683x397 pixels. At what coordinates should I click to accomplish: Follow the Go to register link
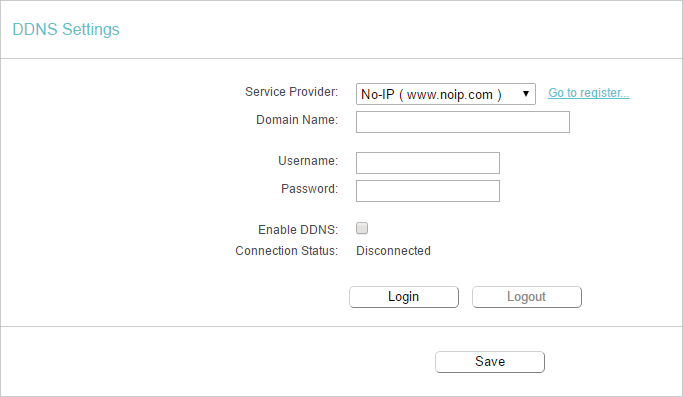click(x=588, y=93)
